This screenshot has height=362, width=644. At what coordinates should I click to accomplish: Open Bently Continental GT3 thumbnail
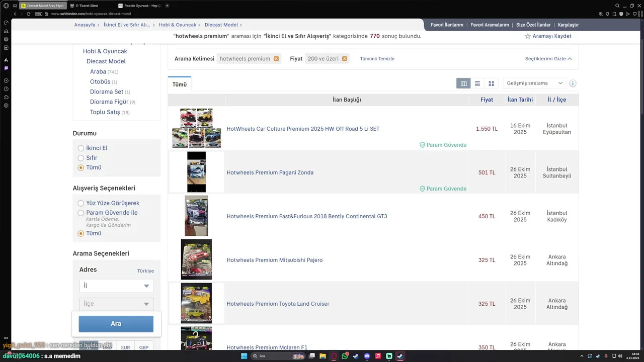click(x=196, y=216)
